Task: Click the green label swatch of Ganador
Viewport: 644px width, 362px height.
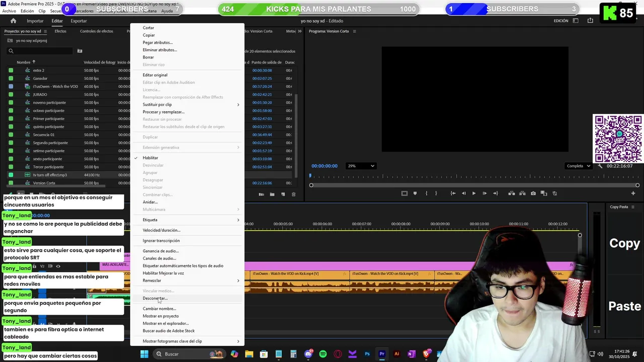Action: (x=11, y=78)
